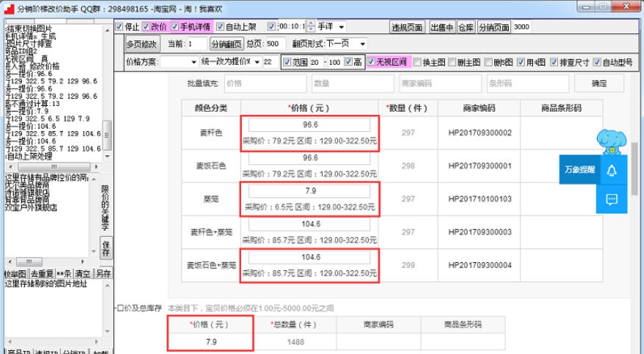The width and height of the screenshot is (644, 354).
Task: Select merchant code HP201709300002
Action: tap(479, 132)
